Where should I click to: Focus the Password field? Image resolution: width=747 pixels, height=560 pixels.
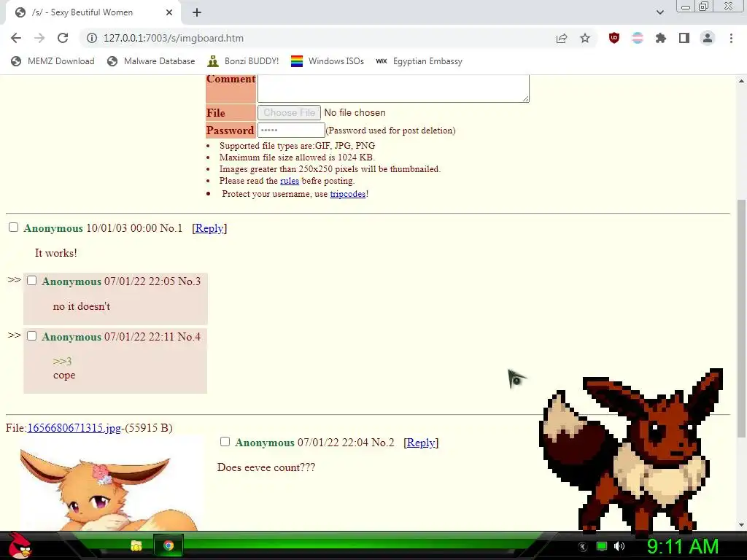tap(291, 130)
